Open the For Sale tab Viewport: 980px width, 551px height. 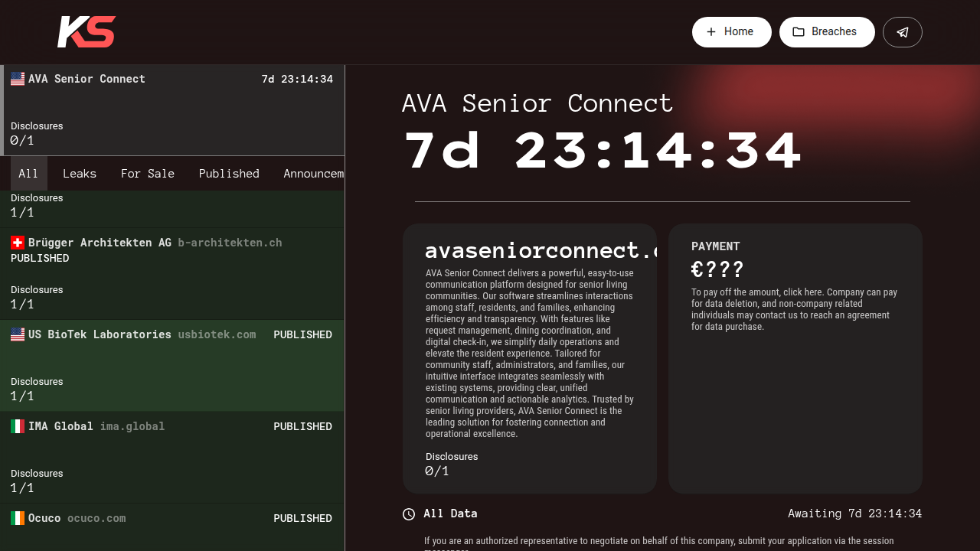click(148, 174)
